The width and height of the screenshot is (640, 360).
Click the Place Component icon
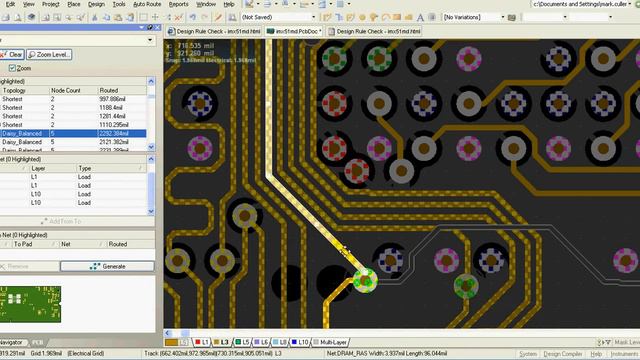[432, 17]
